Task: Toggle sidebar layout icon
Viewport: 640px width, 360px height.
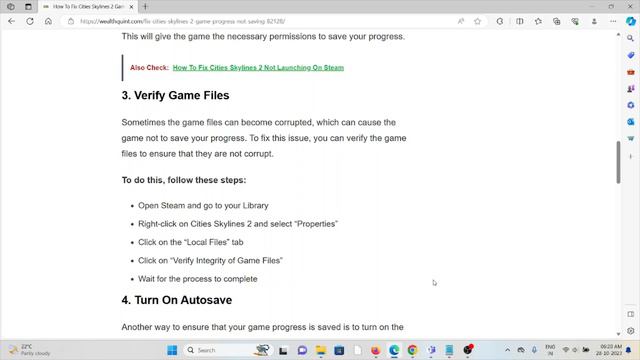Action: pyautogui.click(x=631, y=314)
